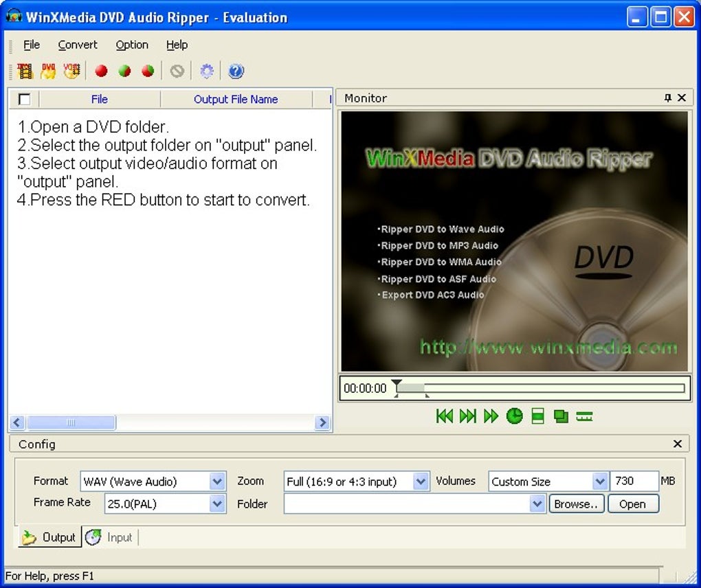701x588 pixels.
Task: Click the monitor timeline seek slider
Action: click(540, 388)
